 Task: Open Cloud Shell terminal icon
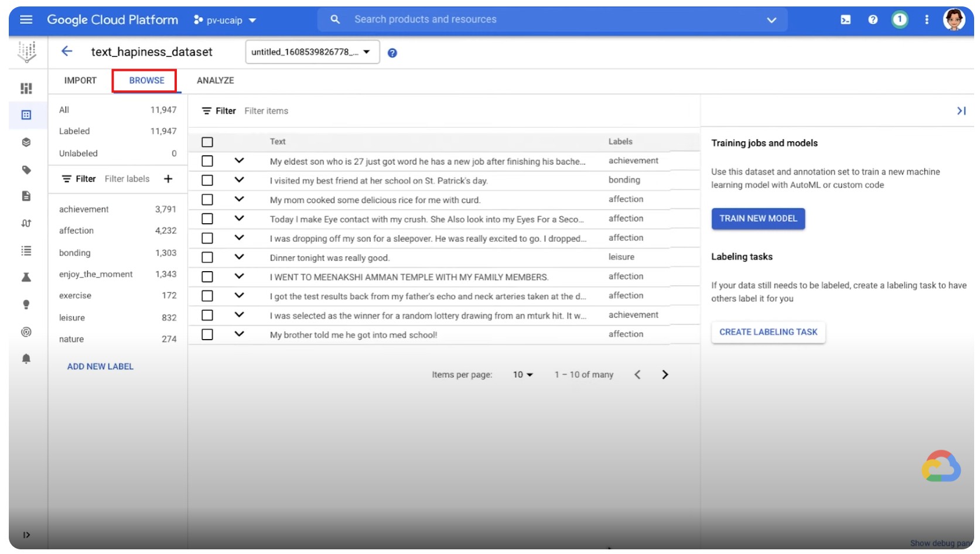[845, 20]
